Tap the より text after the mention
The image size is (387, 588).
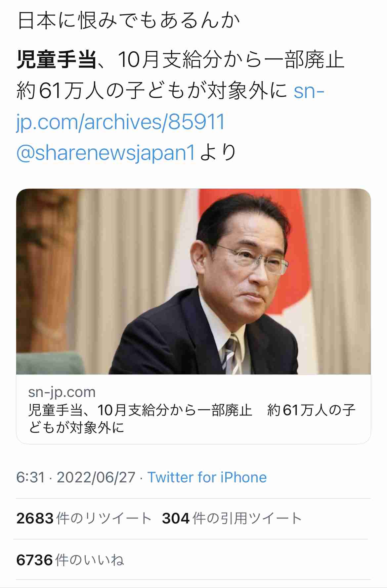click(218, 153)
